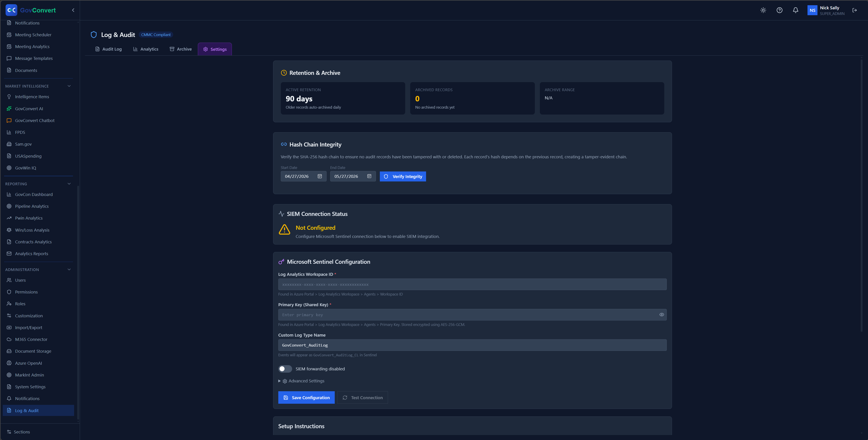Enable the SIEM forwarding toggle
Image resolution: width=868 pixels, height=440 pixels.
[285, 369]
